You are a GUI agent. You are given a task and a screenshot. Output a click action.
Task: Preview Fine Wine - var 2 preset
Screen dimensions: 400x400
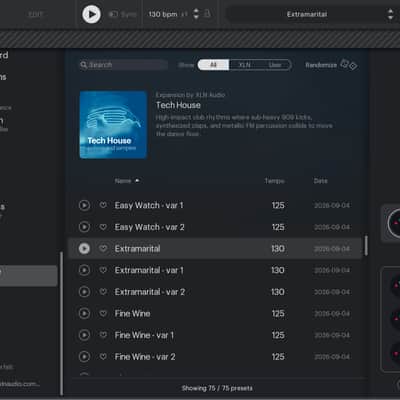click(x=84, y=357)
